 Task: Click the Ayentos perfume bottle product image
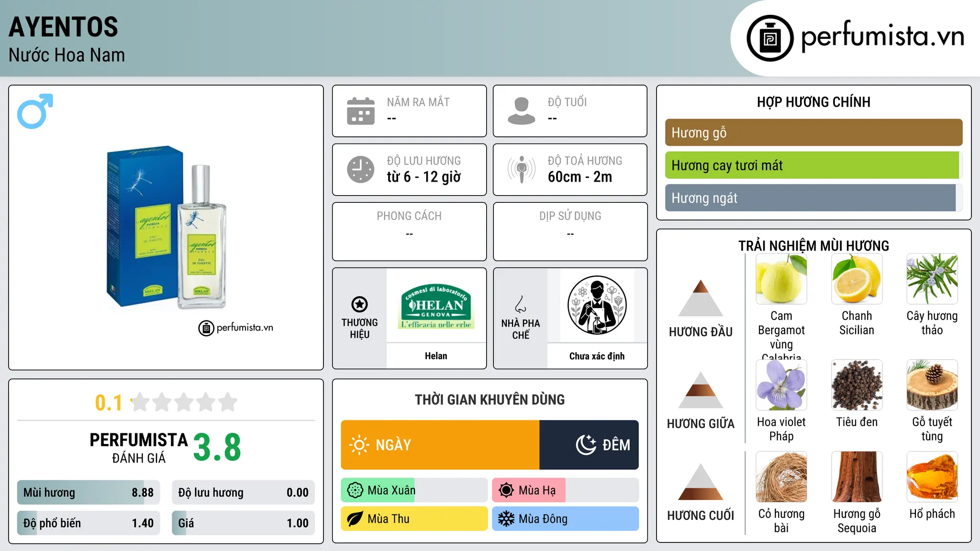pos(166,228)
